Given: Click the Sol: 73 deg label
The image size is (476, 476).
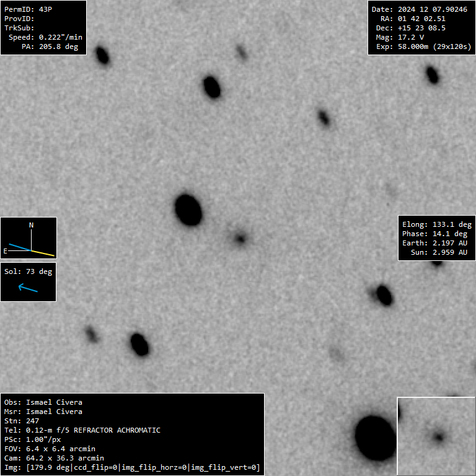Looking at the screenshot, I should [x=29, y=271].
